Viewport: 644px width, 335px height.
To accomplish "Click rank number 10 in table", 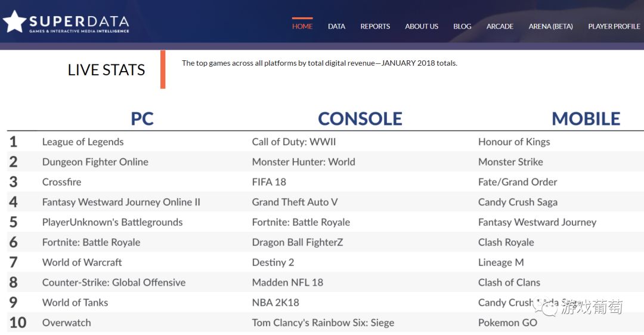I will click(x=18, y=322).
